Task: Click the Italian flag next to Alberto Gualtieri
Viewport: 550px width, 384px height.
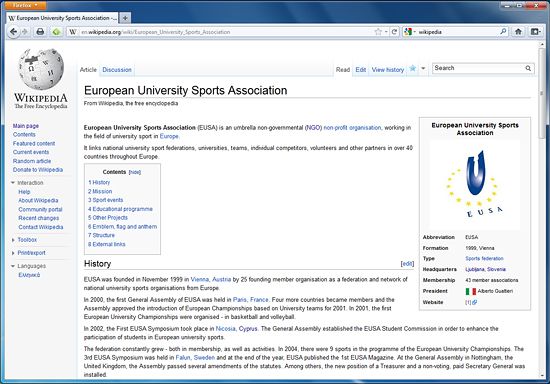Action: point(471,291)
